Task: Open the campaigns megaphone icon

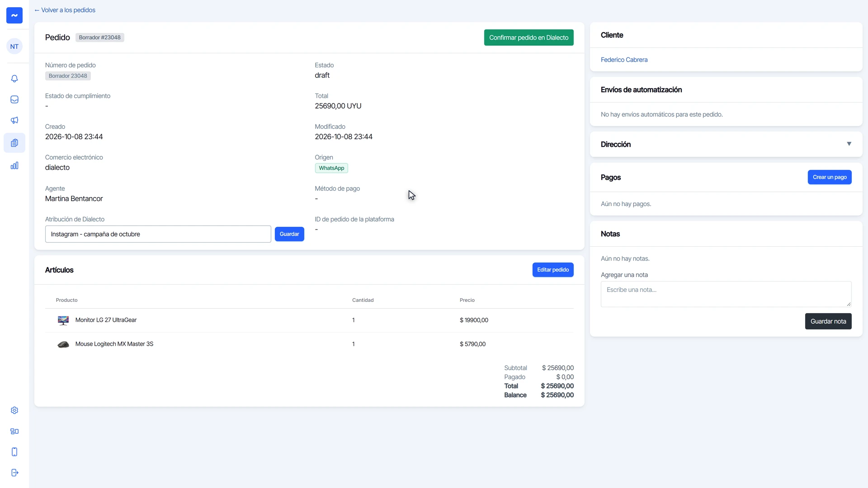Action: tap(14, 120)
